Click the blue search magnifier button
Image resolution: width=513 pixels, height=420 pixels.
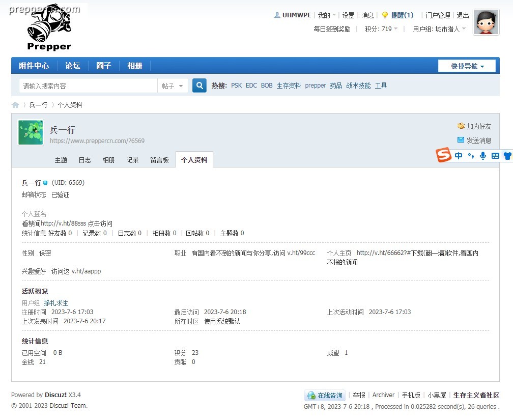coord(199,86)
